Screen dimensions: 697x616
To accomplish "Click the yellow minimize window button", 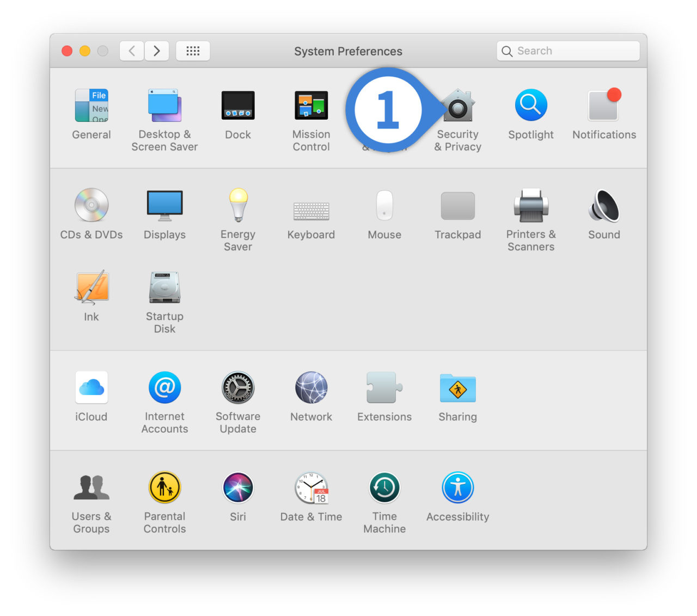I will (84, 51).
